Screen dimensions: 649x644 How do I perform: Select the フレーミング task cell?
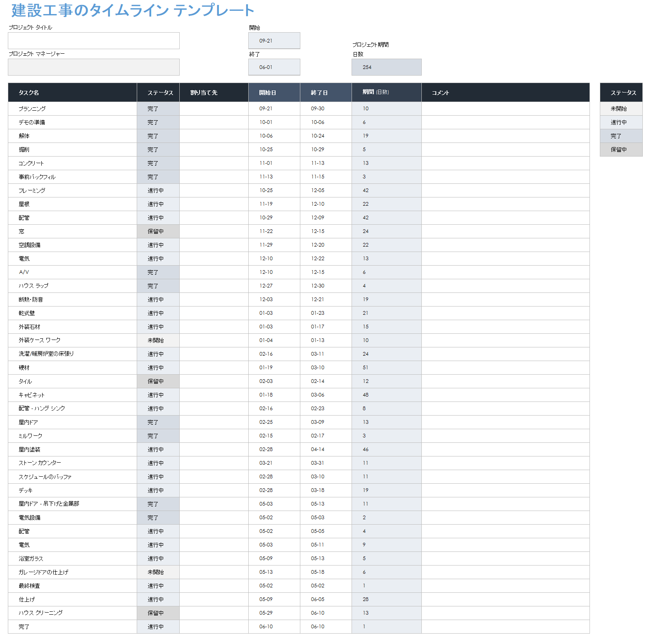pyautogui.click(x=73, y=190)
